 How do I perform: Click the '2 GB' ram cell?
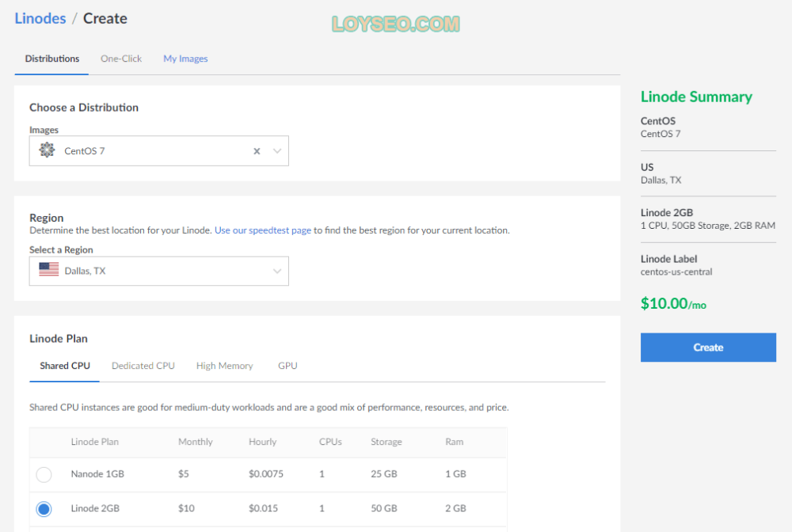click(x=455, y=508)
